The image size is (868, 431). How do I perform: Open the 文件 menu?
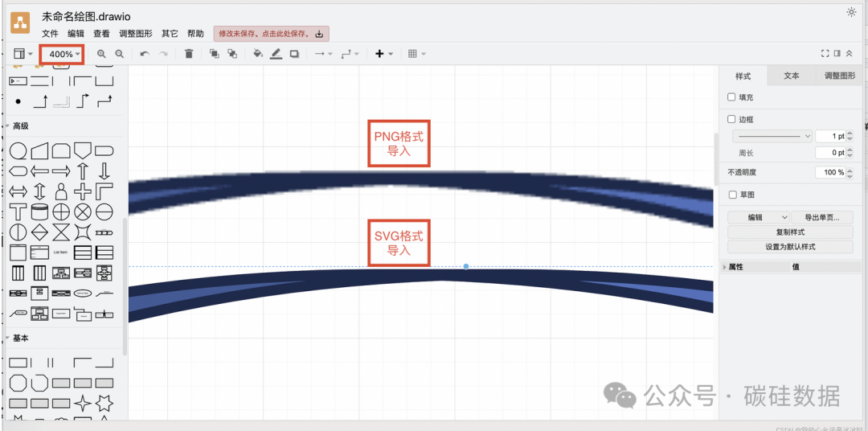pos(50,34)
